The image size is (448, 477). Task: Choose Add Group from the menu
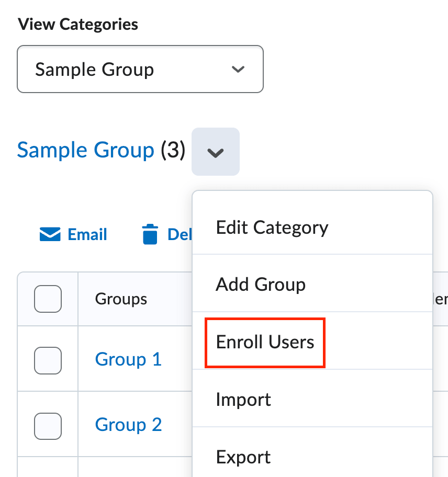[260, 285]
